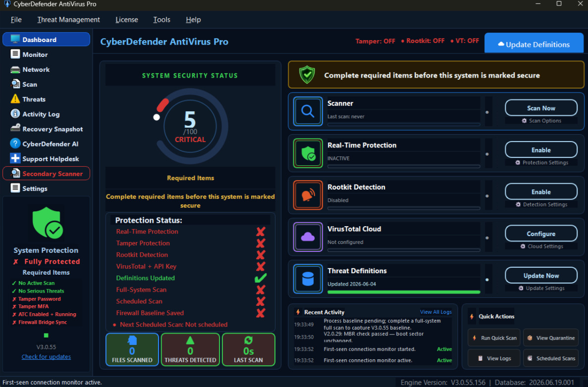Click the Dashboard monitor icon in sidebar

click(x=15, y=39)
